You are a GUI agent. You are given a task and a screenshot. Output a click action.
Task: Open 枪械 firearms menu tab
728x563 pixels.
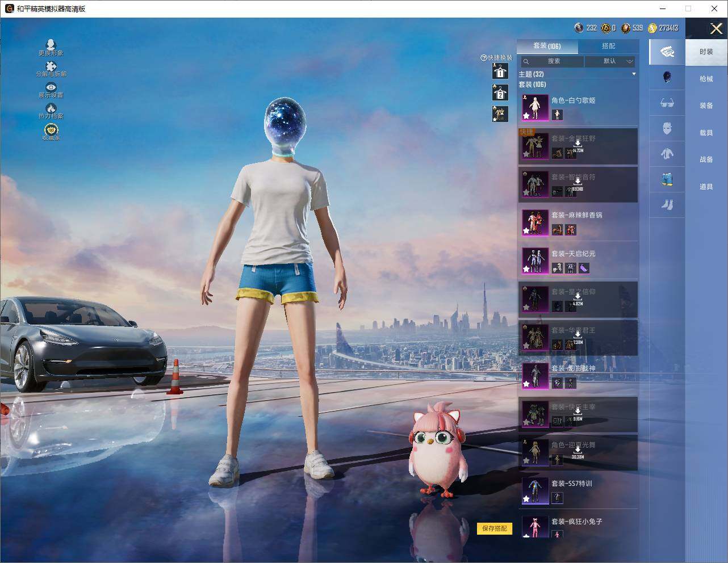pos(706,79)
